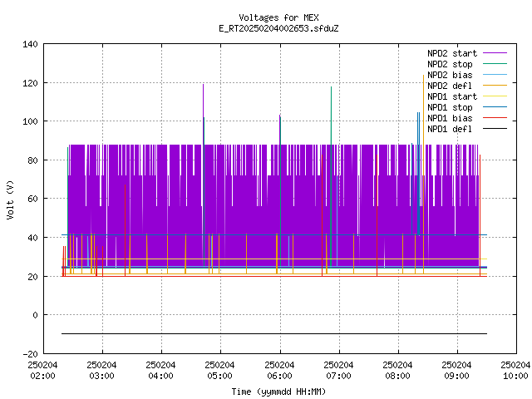
Task: Click the x-axis tick label 250204 07:00
Action: pos(338,371)
